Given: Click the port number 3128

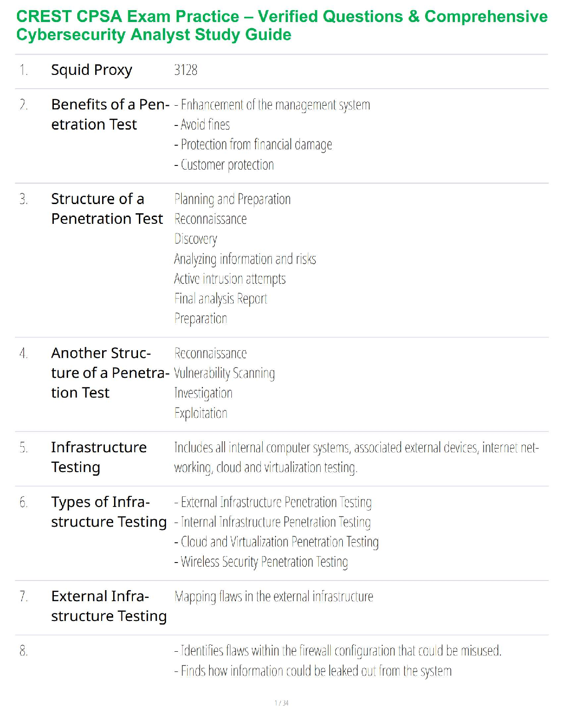Looking at the screenshot, I should 185,70.
